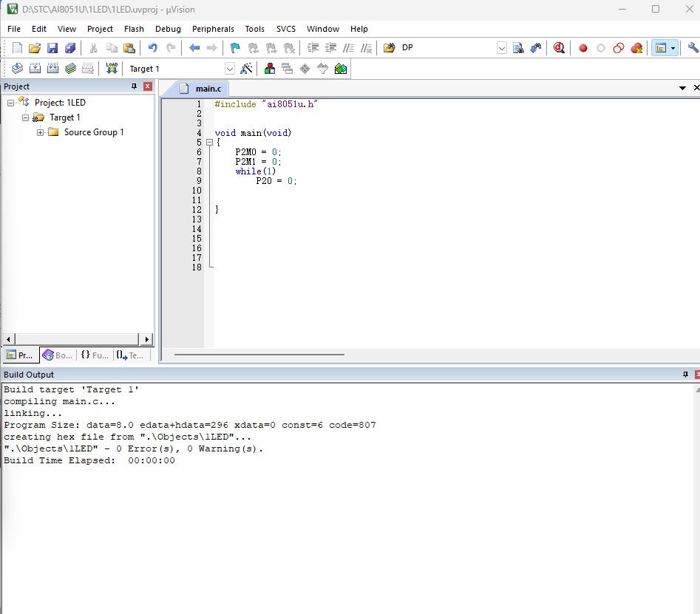Collapse the Target 1 tree node
The image size is (700, 614).
pyautogui.click(x=25, y=117)
